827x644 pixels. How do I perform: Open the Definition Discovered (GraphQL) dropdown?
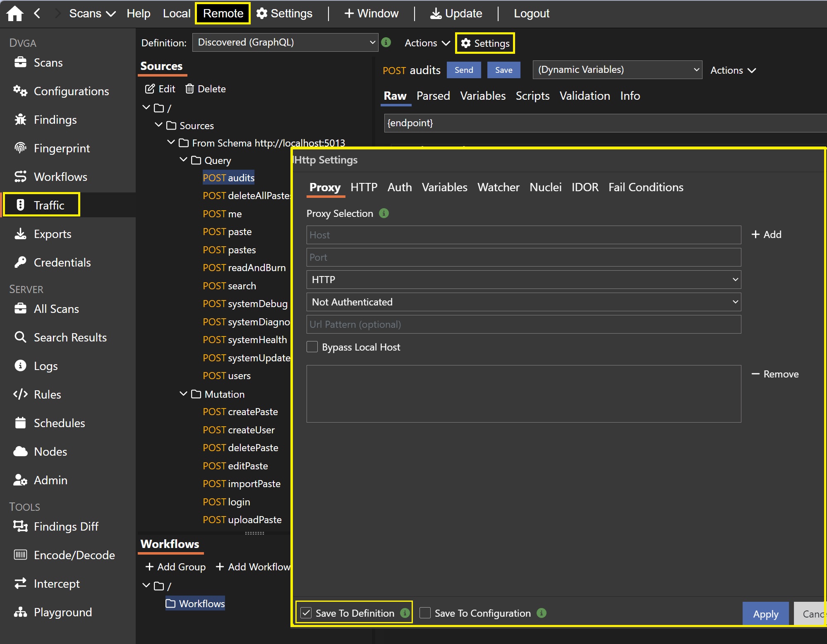(285, 43)
